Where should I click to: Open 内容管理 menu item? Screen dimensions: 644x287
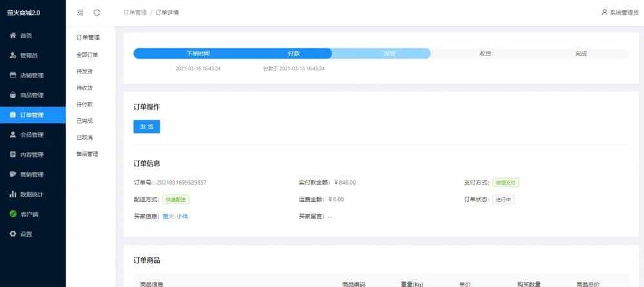pyautogui.click(x=32, y=155)
